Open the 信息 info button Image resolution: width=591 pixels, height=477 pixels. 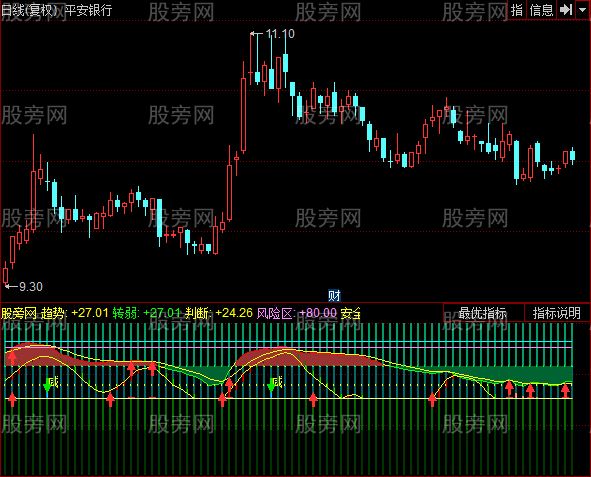click(541, 10)
